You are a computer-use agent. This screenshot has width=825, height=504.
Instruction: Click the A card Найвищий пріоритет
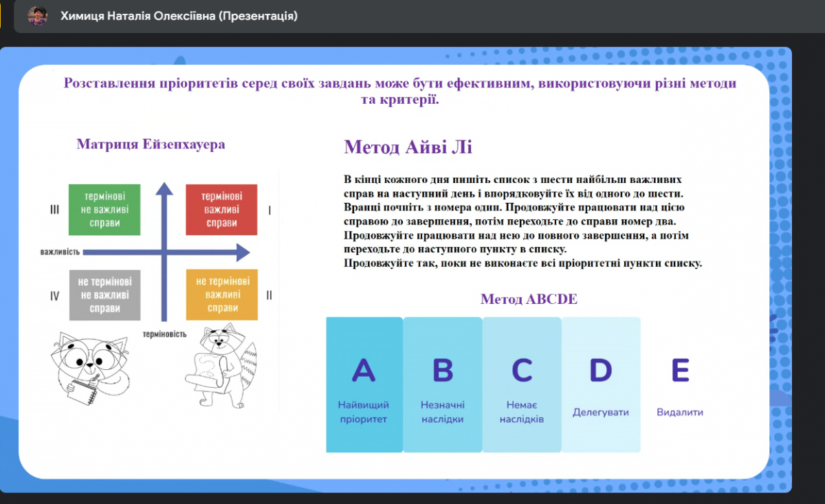[x=364, y=384]
